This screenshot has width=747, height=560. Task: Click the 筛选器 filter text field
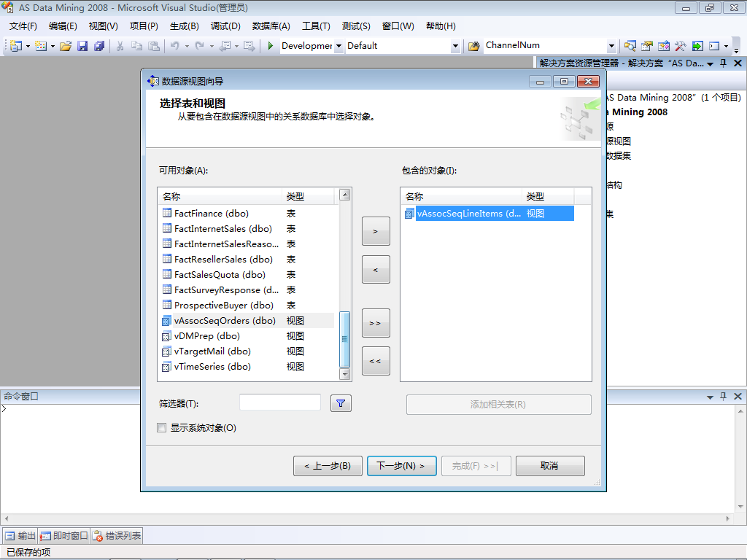tap(280, 402)
